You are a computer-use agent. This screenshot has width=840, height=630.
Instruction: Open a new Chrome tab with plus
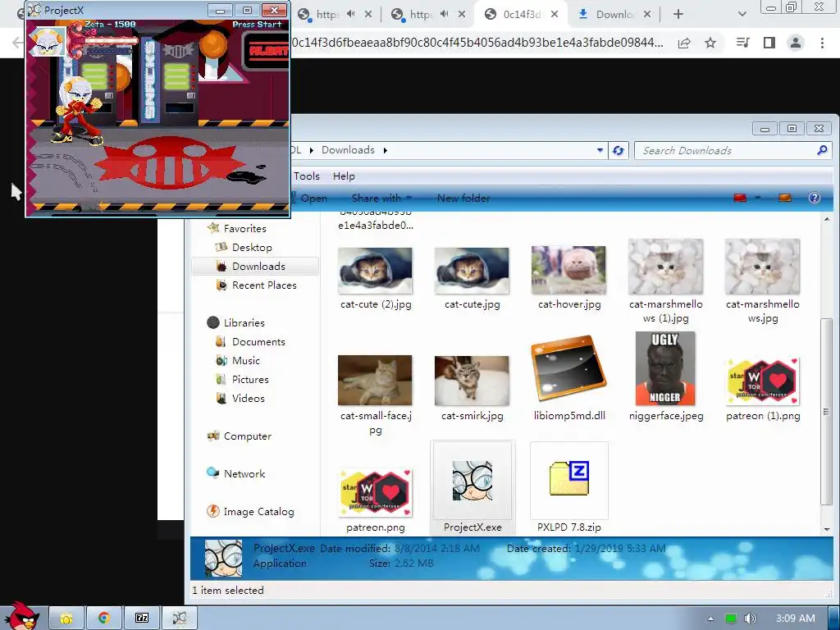(x=678, y=15)
